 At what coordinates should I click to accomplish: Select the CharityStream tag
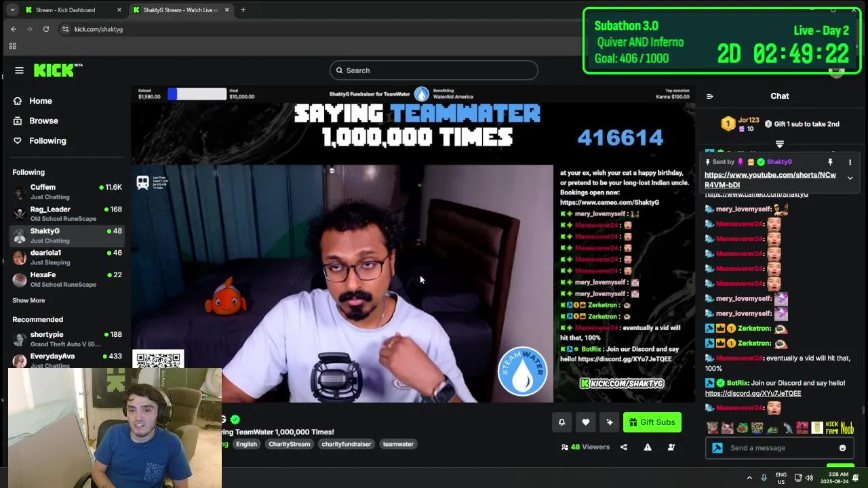(x=289, y=444)
